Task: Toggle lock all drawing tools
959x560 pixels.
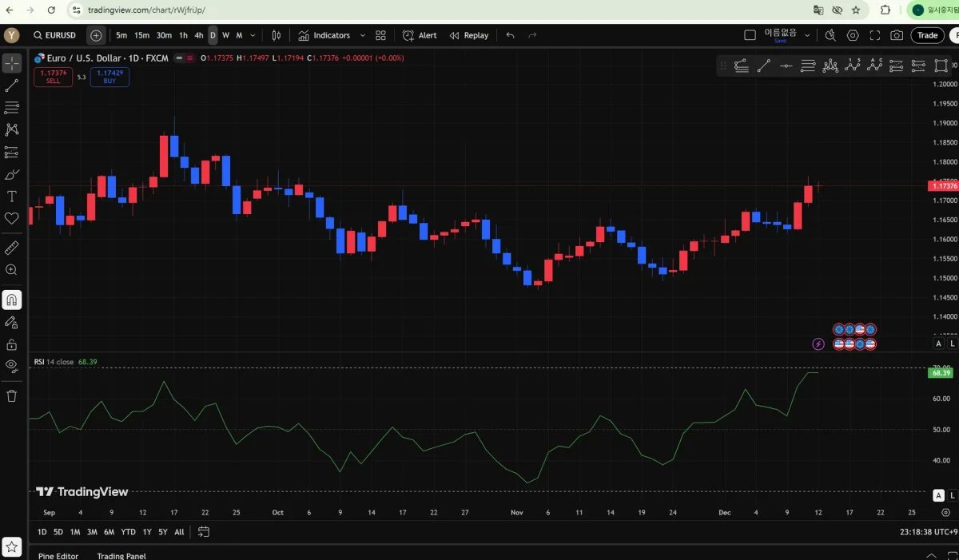Action: pos(12,344)
